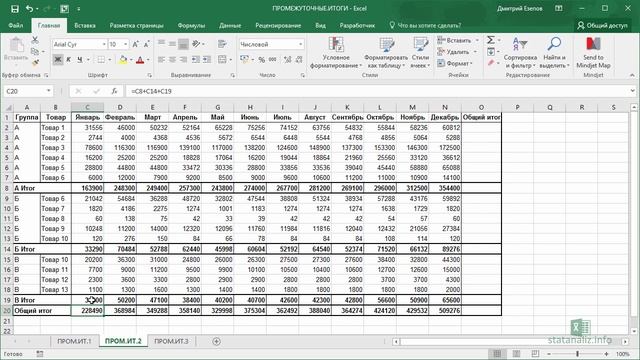This screenshot has width=640, height=360.
Task: Click the percent style icon
Action: tap(261, 60)
